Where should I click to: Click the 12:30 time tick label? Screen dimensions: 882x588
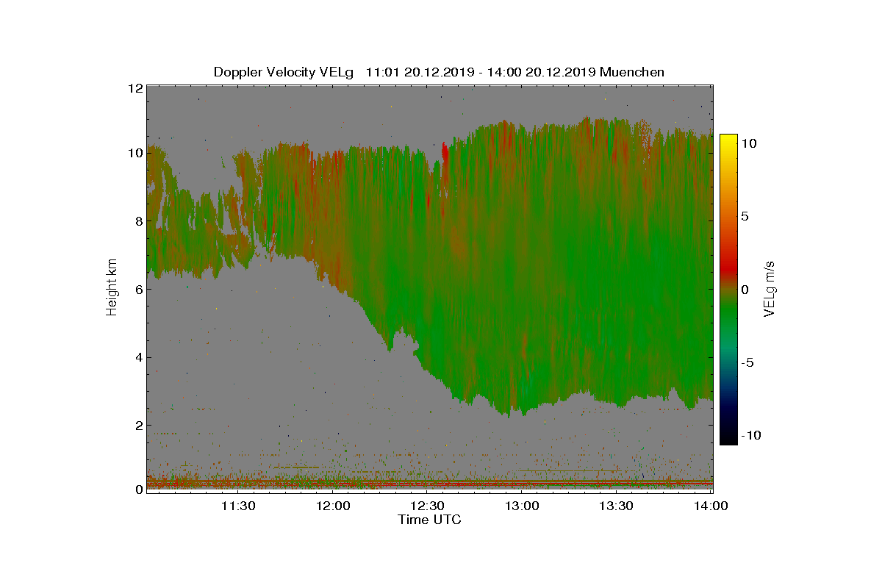[x=428, y=506]
